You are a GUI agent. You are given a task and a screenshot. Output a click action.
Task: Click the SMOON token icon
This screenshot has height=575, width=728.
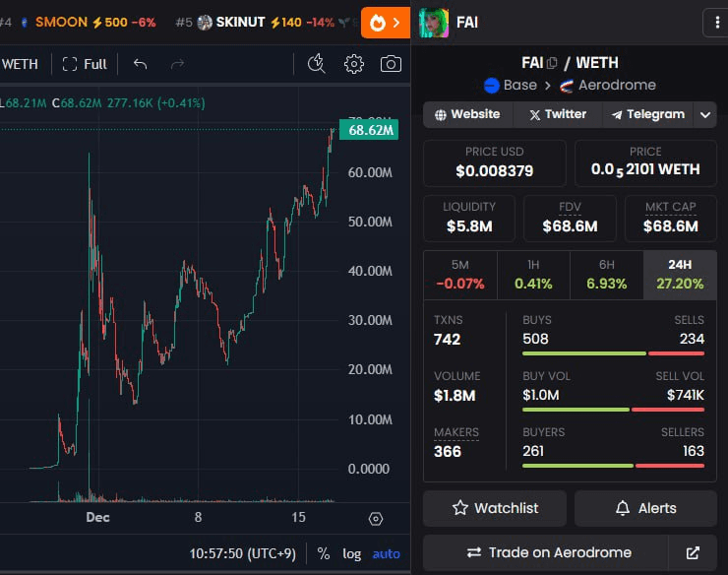[25, 22]
